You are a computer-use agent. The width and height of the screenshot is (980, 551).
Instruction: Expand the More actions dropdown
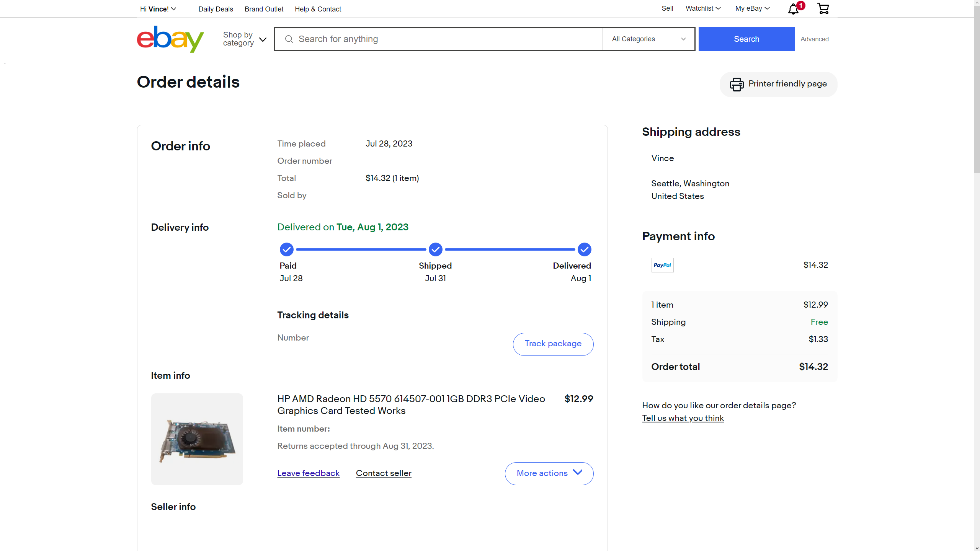pos(549,473)
